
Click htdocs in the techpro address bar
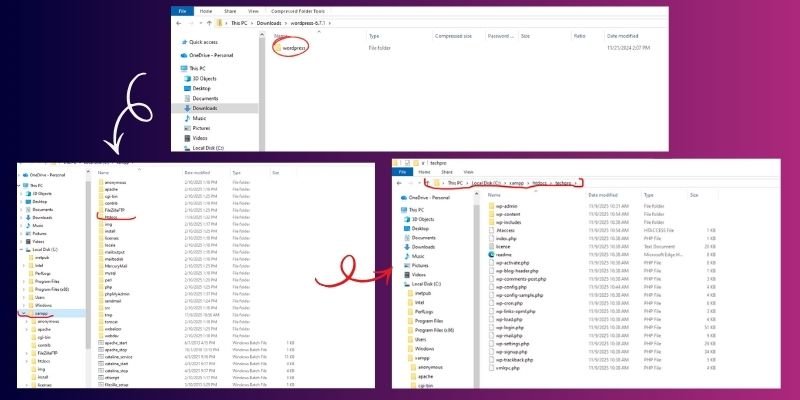(x=539, y=183)
